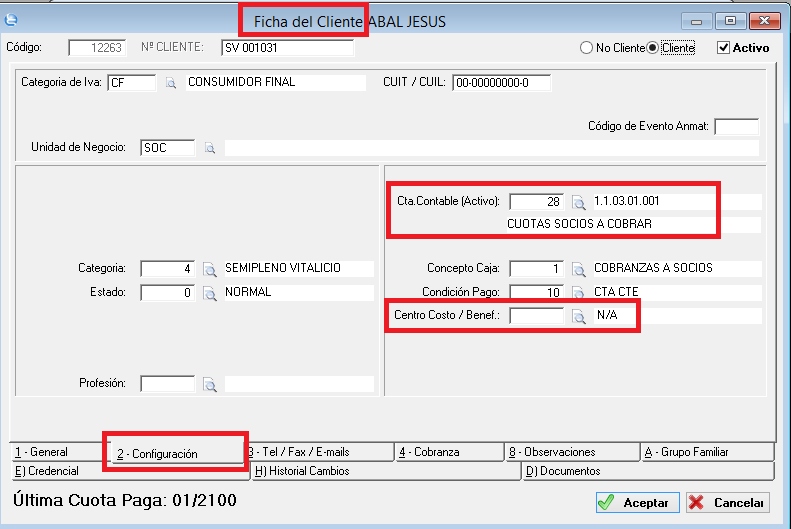Select the No Cliente radio button
791x529 pixels.
(587, 48)
